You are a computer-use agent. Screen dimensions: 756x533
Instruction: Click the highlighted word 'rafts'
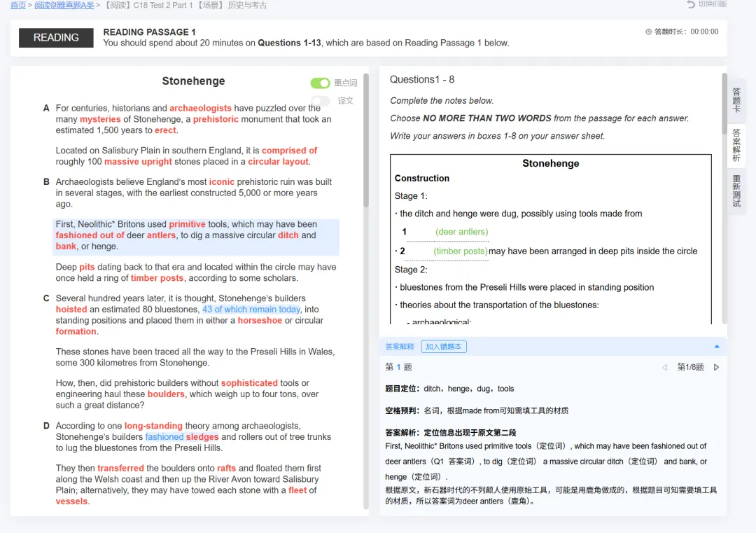(x=226, y=469)
